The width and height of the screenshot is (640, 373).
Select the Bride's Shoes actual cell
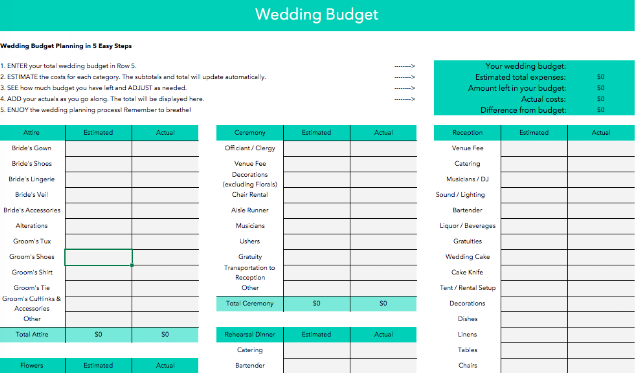(x=165, y=164)
